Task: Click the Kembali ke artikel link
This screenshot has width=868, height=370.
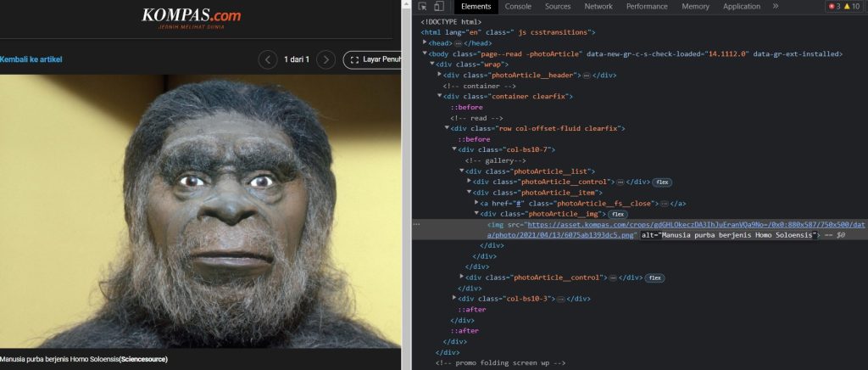Action: (31, 59)
